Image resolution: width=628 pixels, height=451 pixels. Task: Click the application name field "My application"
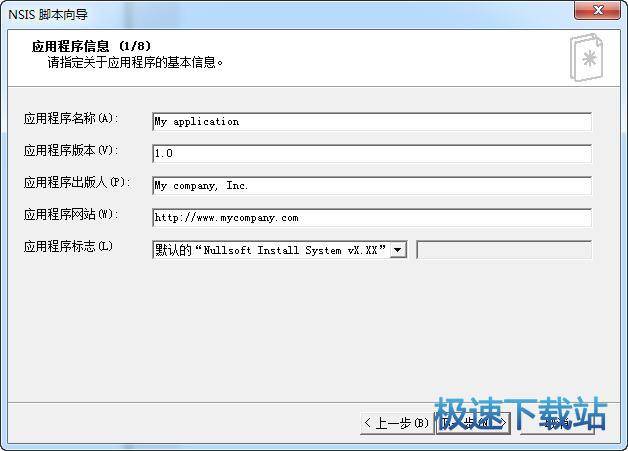(x=372, y=122)
